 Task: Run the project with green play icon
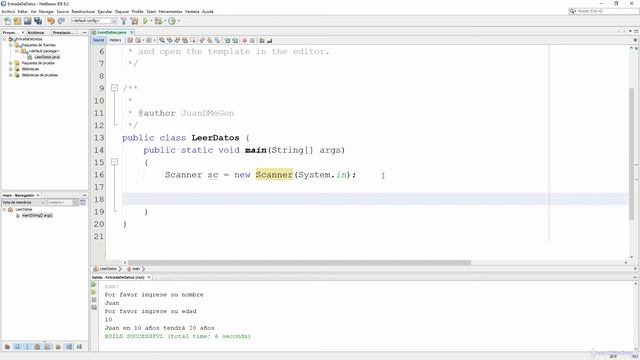coord(145,21)
